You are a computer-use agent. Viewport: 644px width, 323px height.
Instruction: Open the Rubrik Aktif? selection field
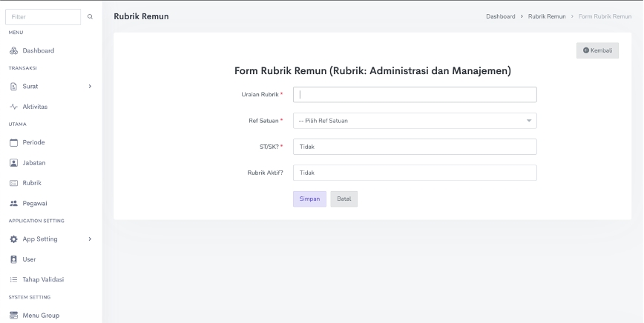coord(414,173)
